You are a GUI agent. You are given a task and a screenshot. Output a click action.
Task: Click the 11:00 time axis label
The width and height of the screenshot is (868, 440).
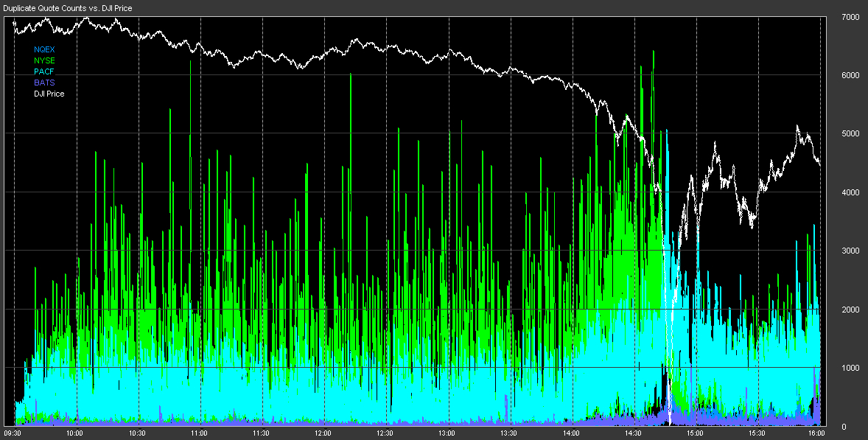(x=200, y=433)
